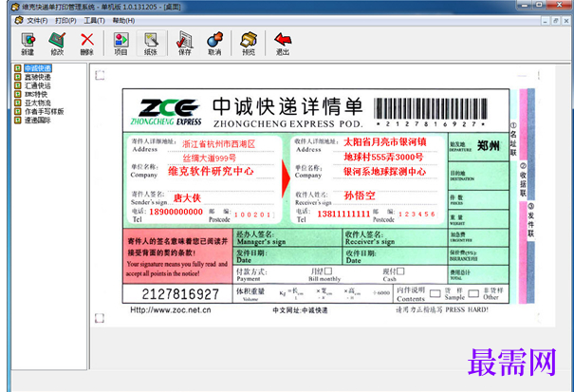Expand the 作者手写样版 tree node icon

tap(18, 111)
